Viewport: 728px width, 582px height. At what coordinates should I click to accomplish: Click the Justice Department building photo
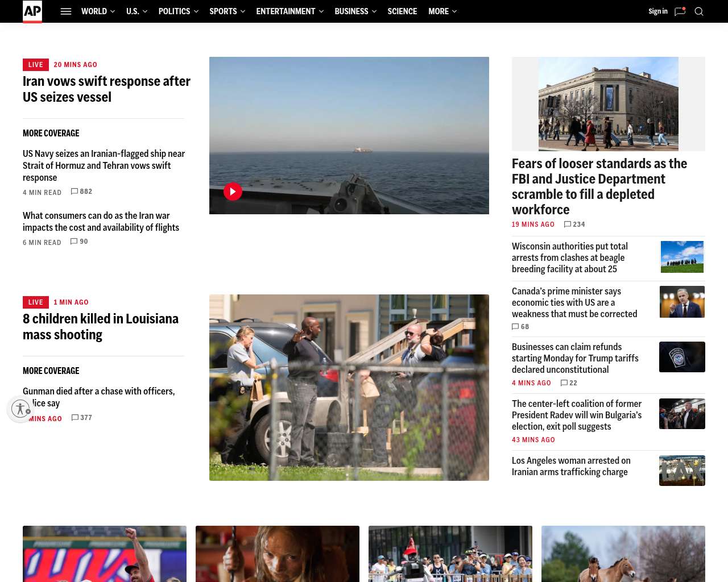pos(609,104)
